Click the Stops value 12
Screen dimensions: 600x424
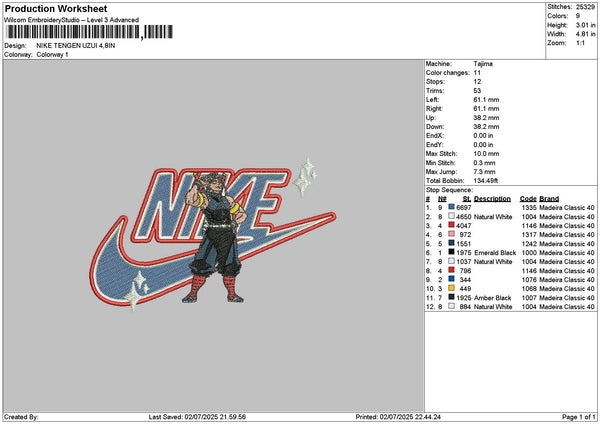click(477, 82)
